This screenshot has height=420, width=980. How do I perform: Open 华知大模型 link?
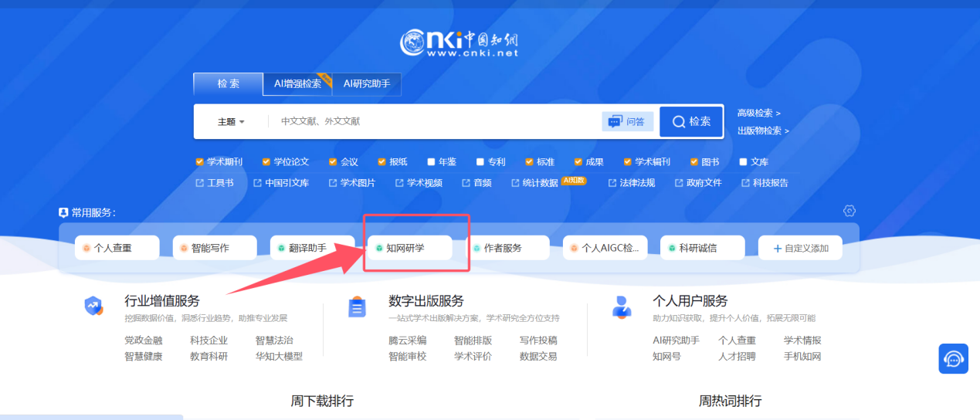[x=279, y=357]
